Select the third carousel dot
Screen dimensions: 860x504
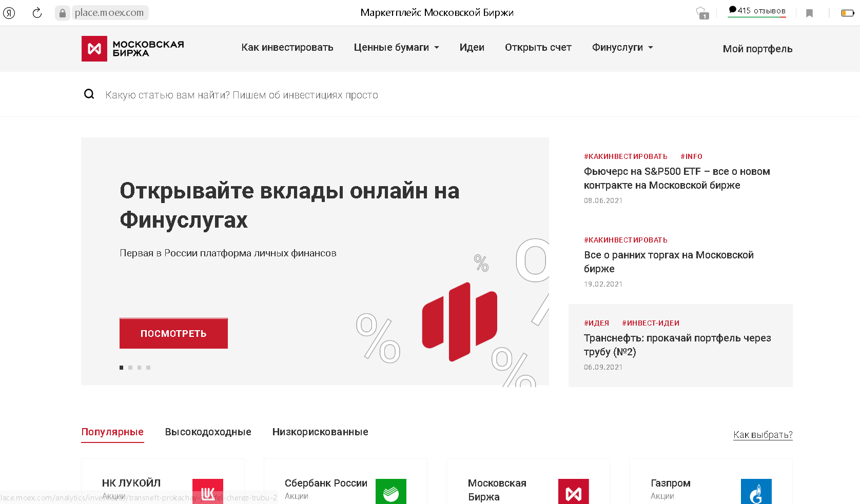[x=139, y=368]
